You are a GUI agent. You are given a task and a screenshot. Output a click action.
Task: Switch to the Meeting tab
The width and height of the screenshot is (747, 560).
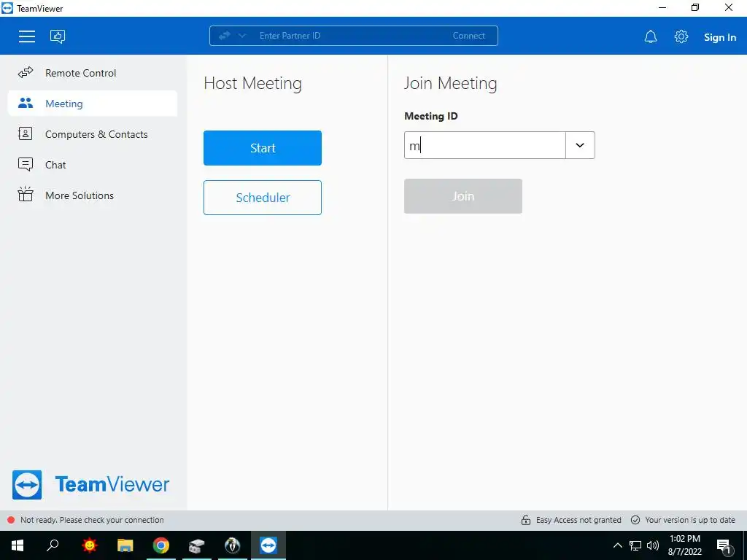tap(93, 104)
